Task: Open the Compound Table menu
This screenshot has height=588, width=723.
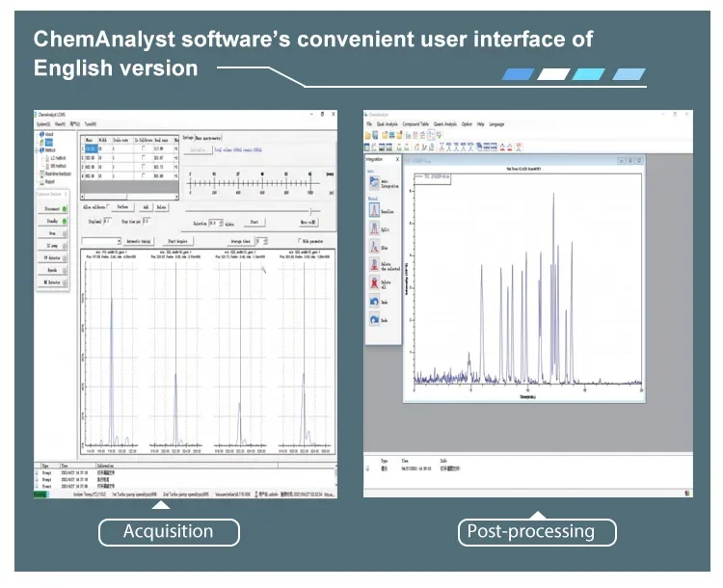Action: pyautogui.click(x=415, y=124)
